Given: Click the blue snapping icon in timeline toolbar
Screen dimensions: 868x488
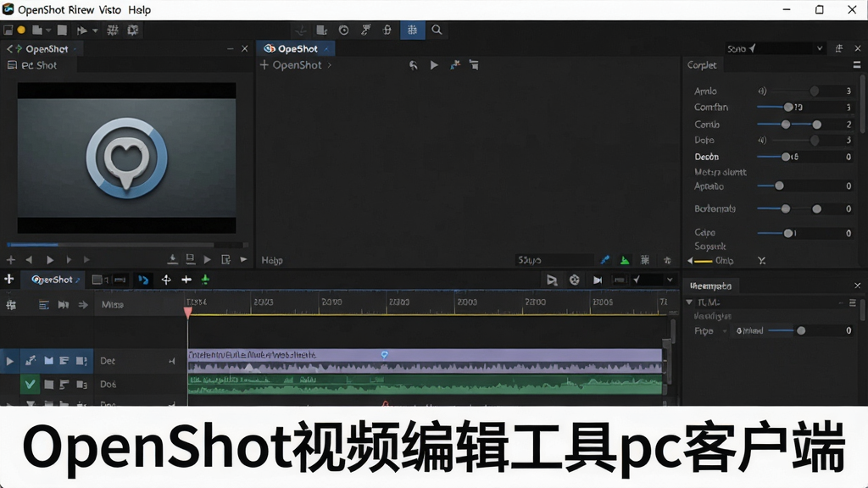Looking at the screenshot, I should [143, 280].
